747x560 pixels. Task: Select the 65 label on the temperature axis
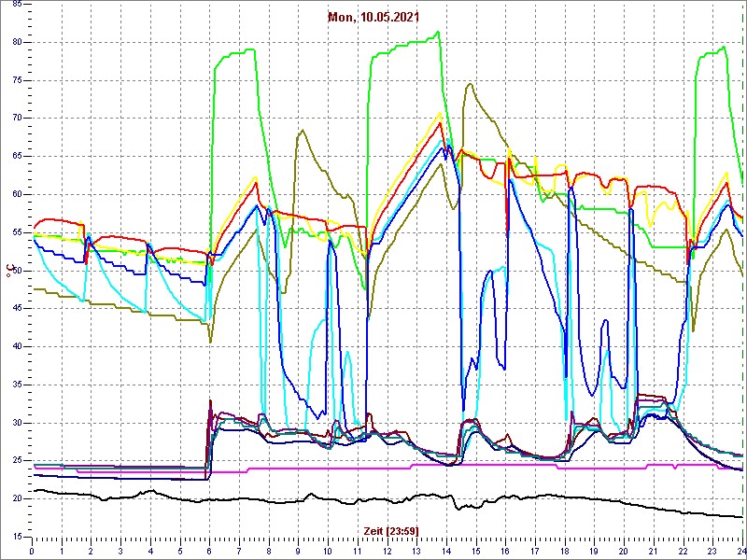(x=17, y=156)
